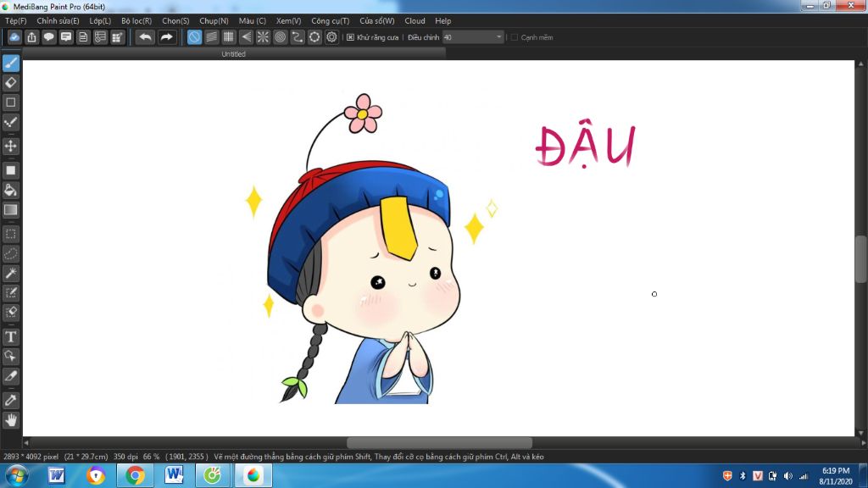
Task: Select the Move tool
Action: point(11,146)
